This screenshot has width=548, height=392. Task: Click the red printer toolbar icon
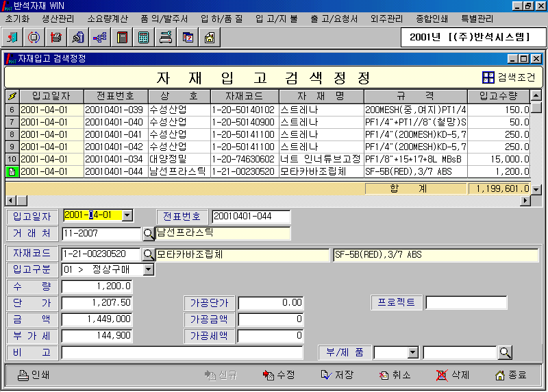pyautogui.click(x=56, y=37)
